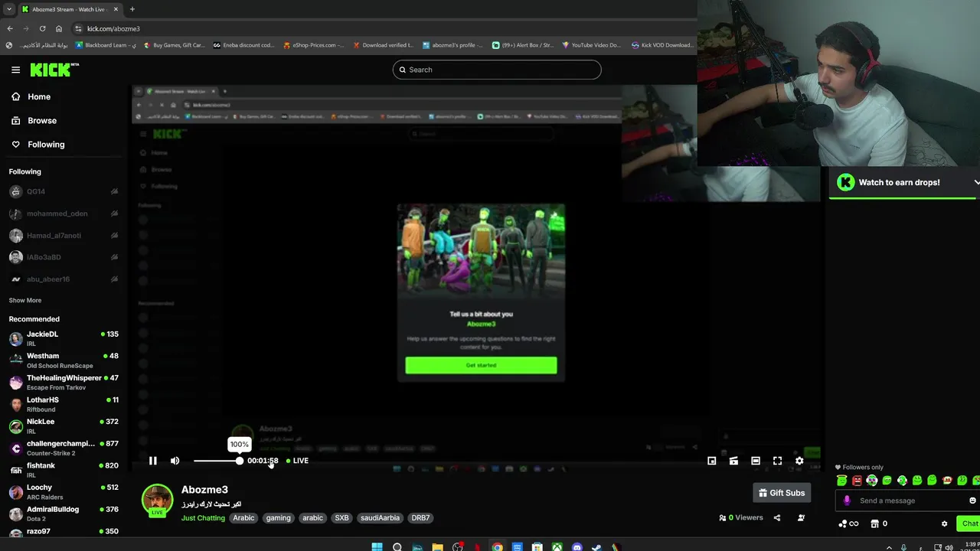Click the Kick logo
Viewport: 980px width, 551px height.
54,70
